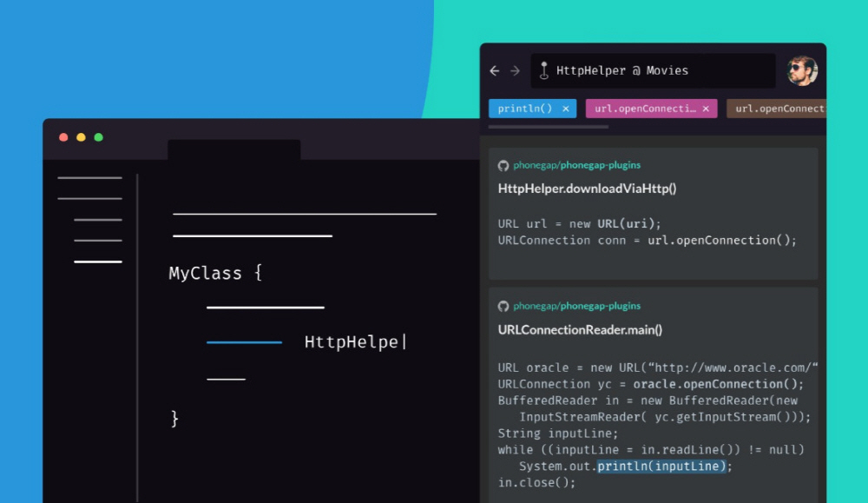Click GitHub icon above URLConnectionReader.main()

503,306
